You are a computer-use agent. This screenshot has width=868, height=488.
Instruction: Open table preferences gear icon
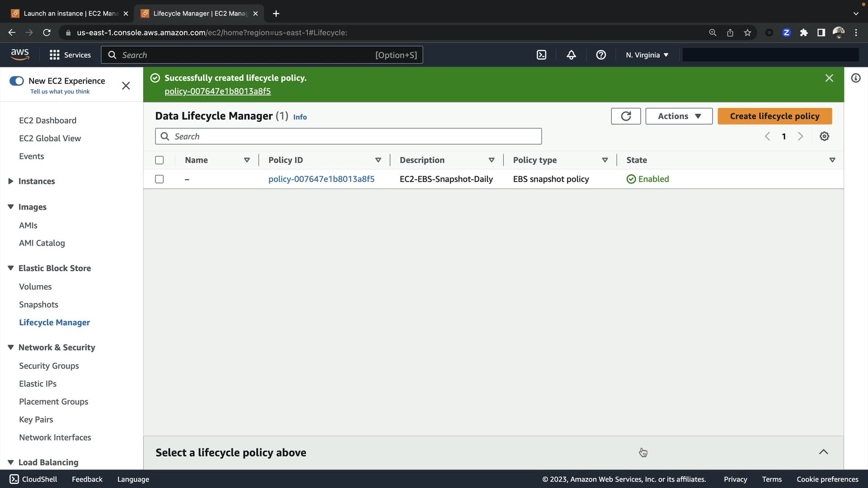[824, 136]
